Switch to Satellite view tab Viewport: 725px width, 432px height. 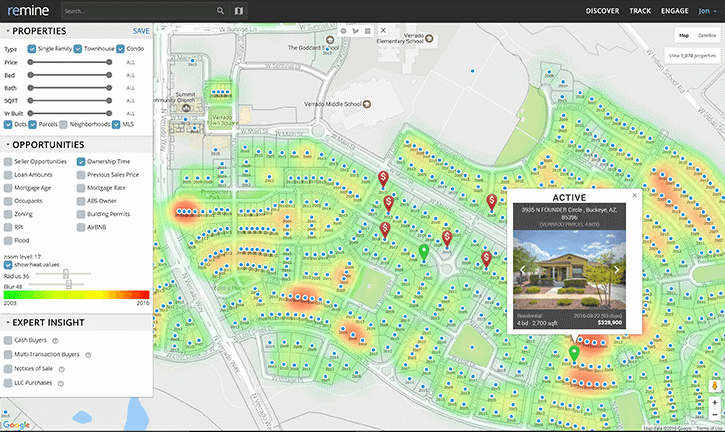[x=707, y=36]
